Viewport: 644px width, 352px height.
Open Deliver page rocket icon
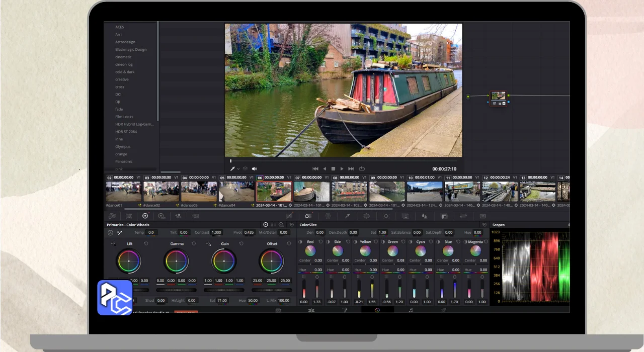pos(444,310)
